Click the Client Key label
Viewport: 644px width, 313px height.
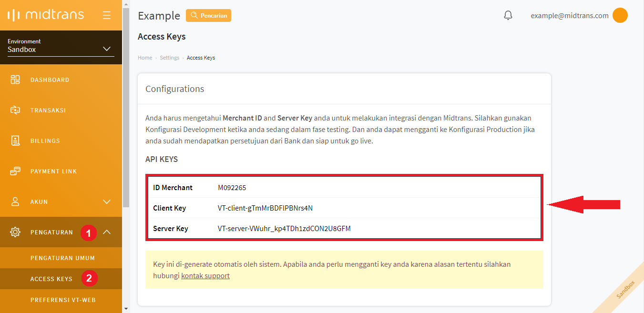click(169, 208)
